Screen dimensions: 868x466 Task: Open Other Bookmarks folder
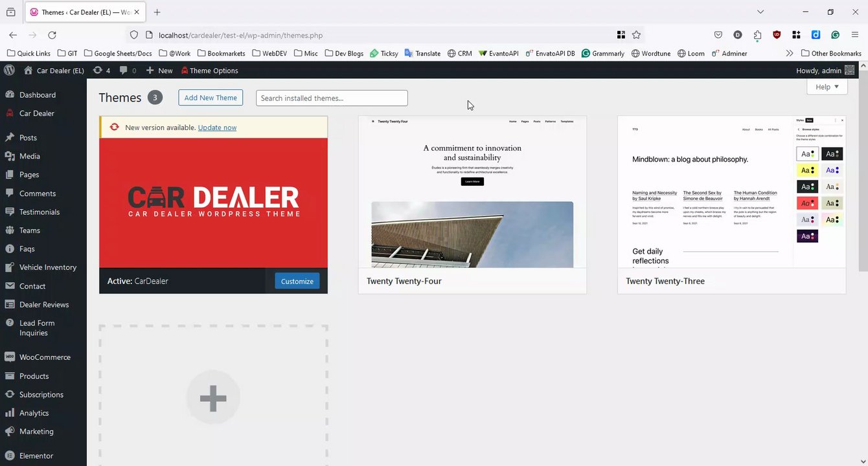(831, 53)
